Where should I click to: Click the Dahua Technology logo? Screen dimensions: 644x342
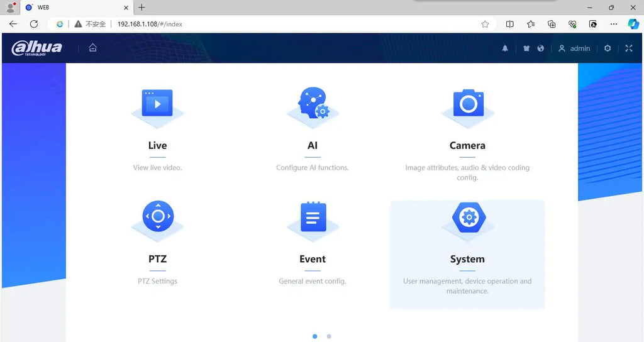[37, 48]
